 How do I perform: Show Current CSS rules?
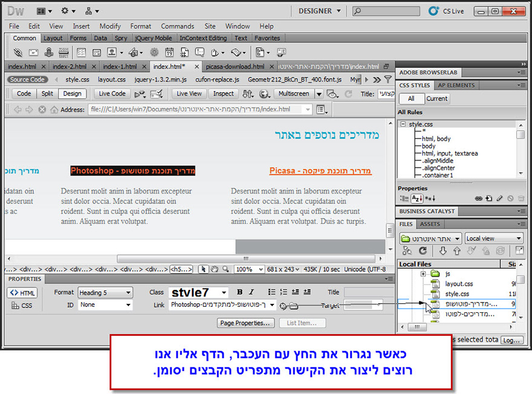click(x=437, y=99)
